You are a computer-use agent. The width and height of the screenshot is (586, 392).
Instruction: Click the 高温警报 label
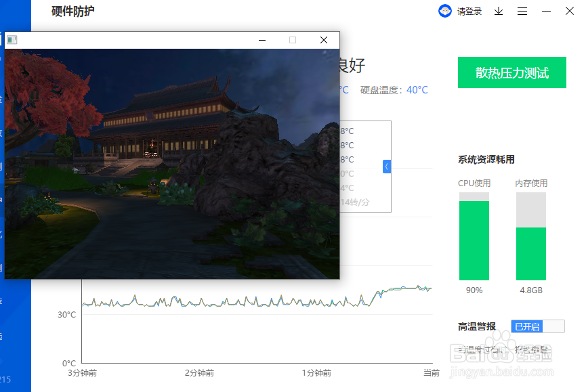476,326
